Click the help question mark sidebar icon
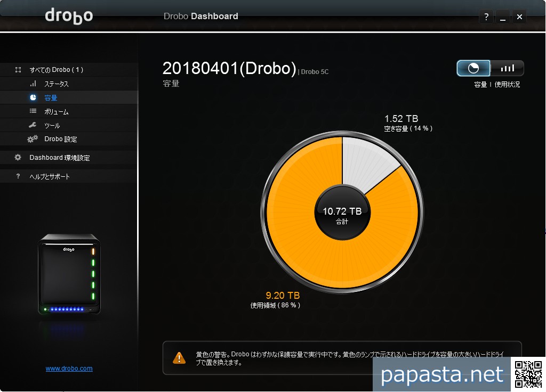 pos(18,176)
